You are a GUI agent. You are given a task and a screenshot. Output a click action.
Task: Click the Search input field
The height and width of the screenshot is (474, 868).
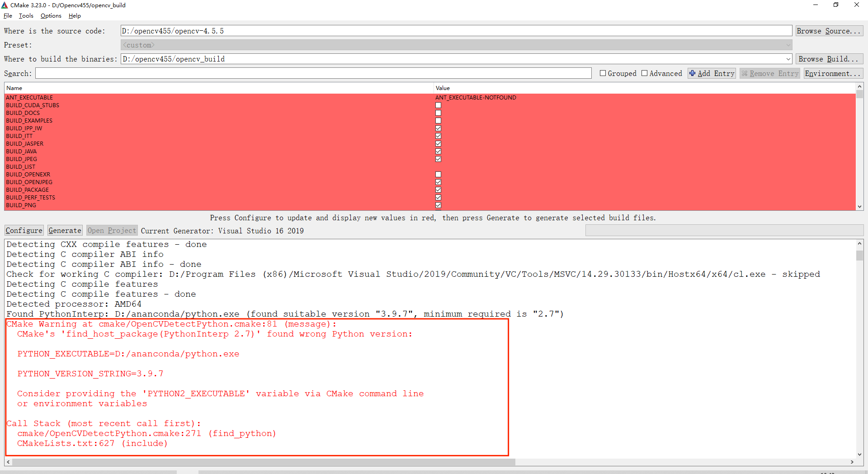pos(313,73)
